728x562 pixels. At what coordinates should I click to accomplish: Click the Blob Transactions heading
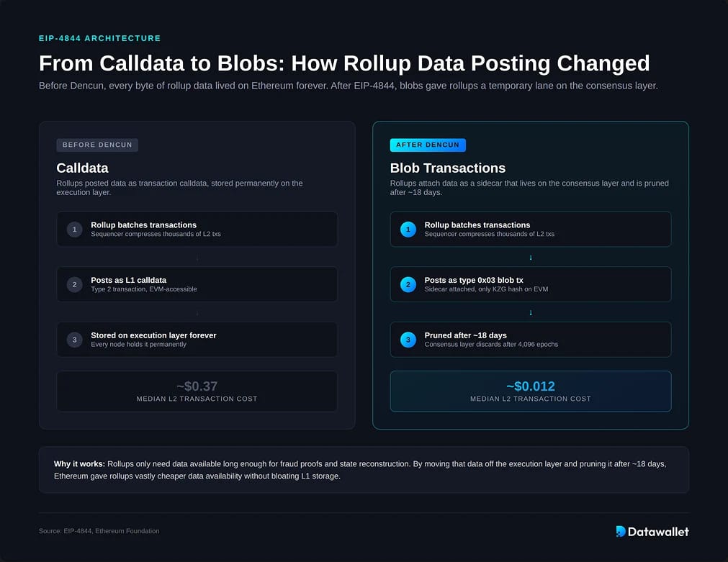448,168
